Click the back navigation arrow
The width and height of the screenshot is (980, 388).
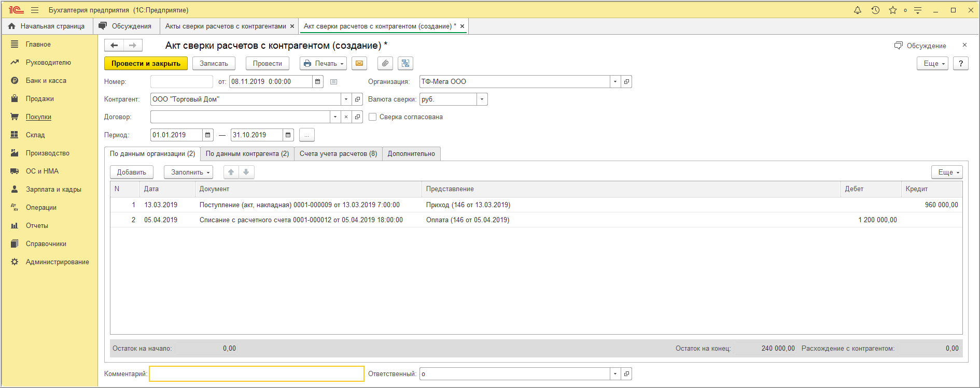coord(114,46)
